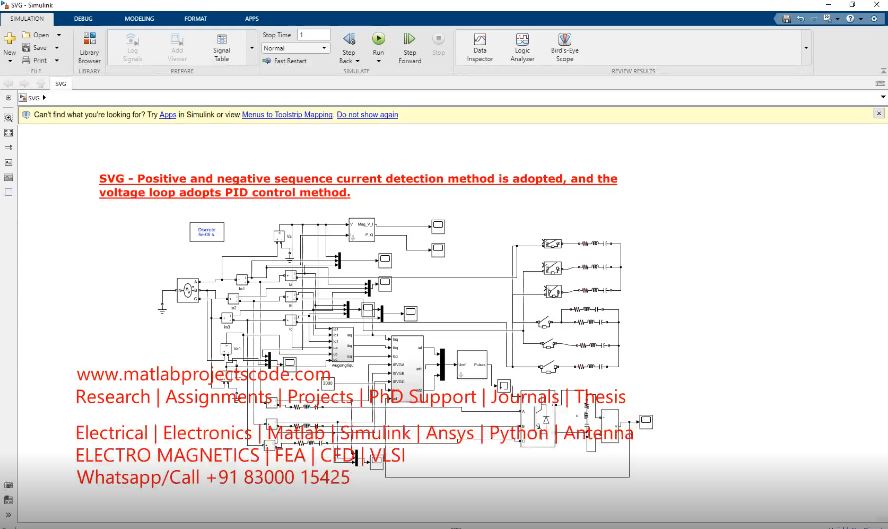888x529 pixels.
Task: Click the Help question mark icon
Action: 850,19
